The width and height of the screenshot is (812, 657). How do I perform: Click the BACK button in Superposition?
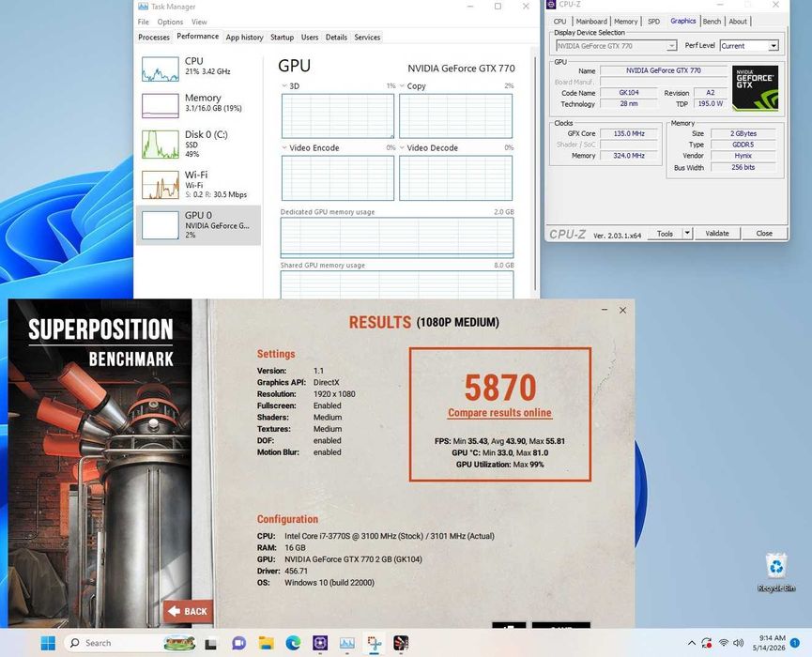188,611
